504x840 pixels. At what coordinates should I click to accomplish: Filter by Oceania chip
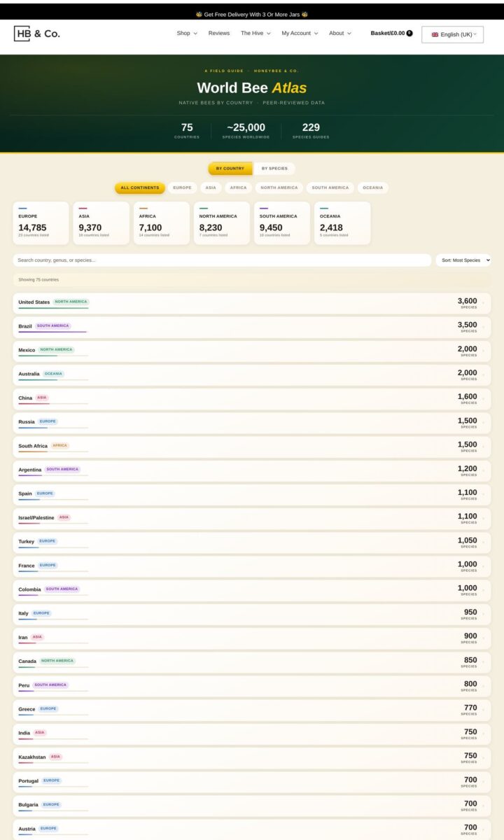pos(373,188)
